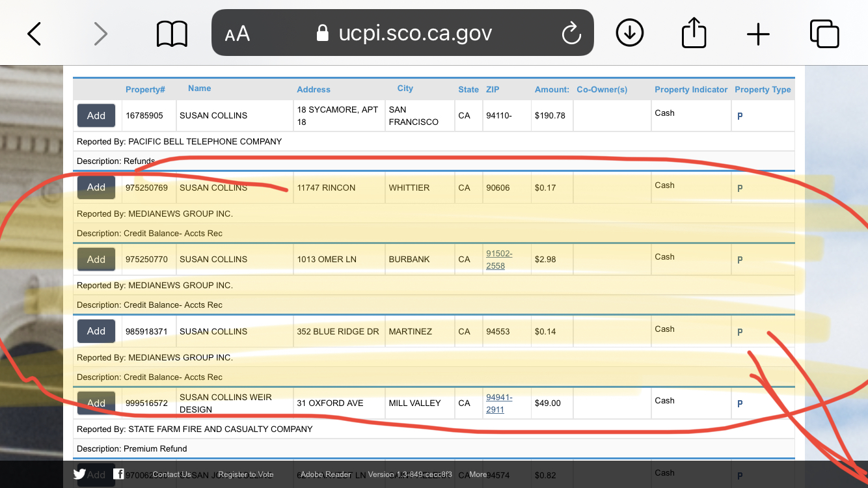Select amount $2.98
Screen dimensions: 868x488
[x=545, y=259]
